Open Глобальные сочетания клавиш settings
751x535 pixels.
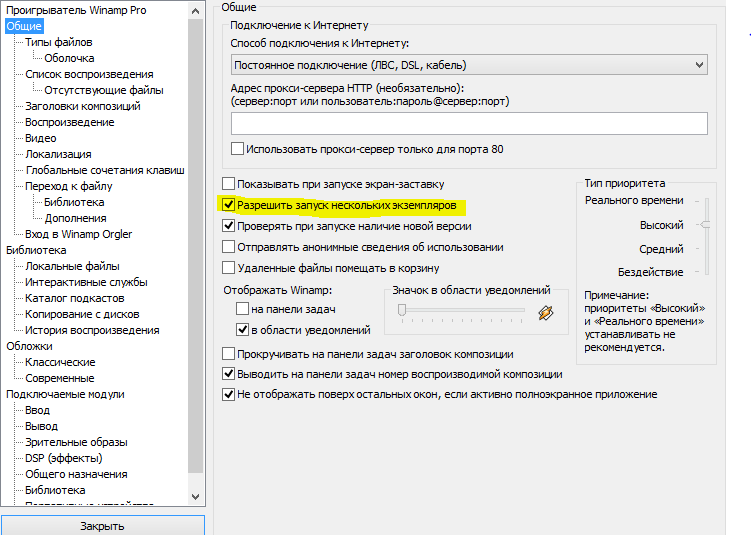click(105, 170)
